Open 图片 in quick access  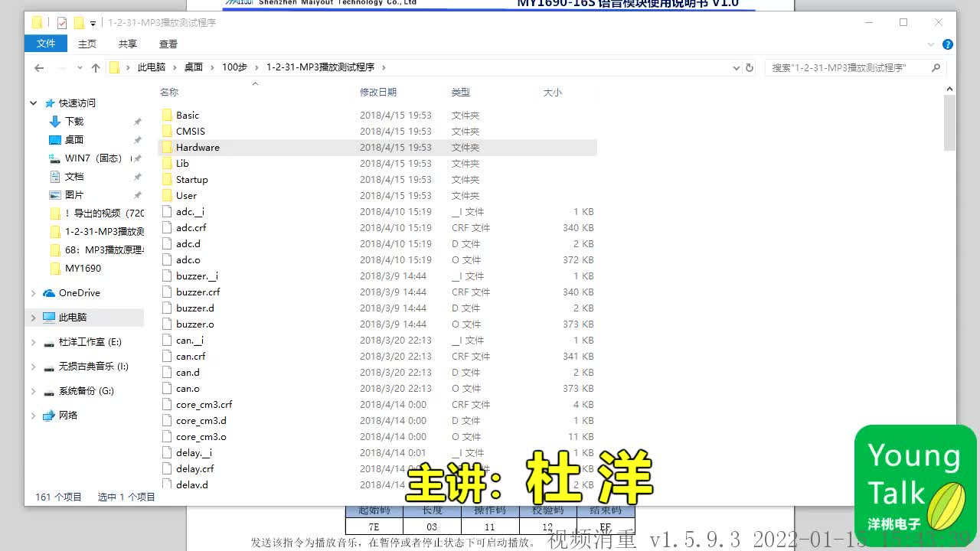pos(74,194)
